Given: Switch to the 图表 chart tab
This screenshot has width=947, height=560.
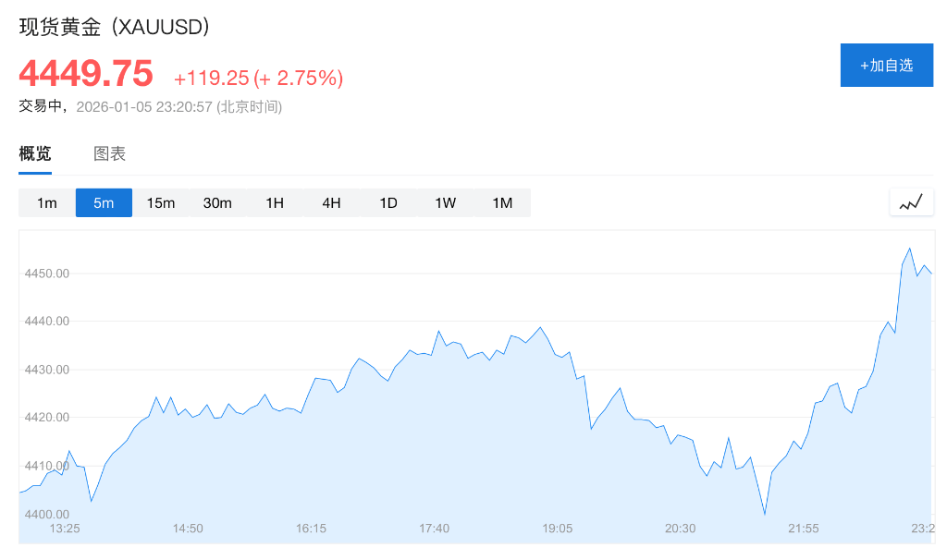Looking at the screenshot, I should pos(109,154).
